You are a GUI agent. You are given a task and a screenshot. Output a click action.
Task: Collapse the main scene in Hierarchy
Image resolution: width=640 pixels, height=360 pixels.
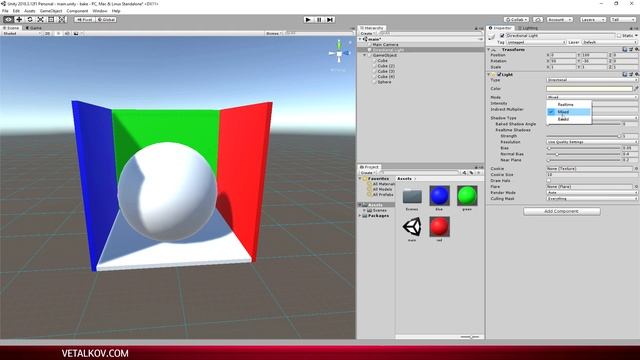[360, 39]
